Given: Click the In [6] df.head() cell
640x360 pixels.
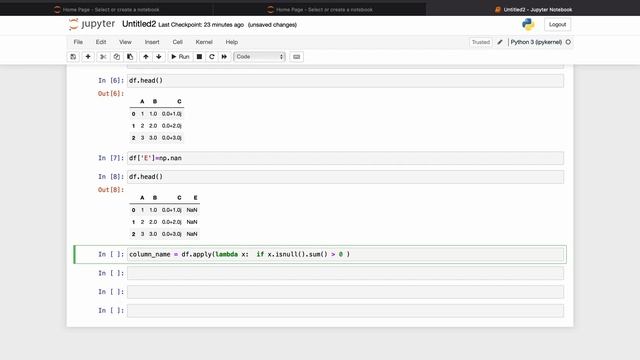Looking at the screenshot, I should pyautogui.click(x=345, y=80).
